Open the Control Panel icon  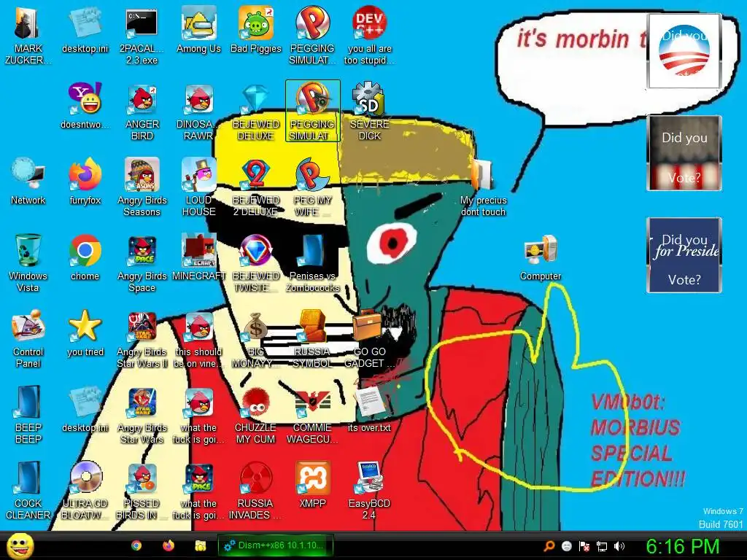[28, 338]
